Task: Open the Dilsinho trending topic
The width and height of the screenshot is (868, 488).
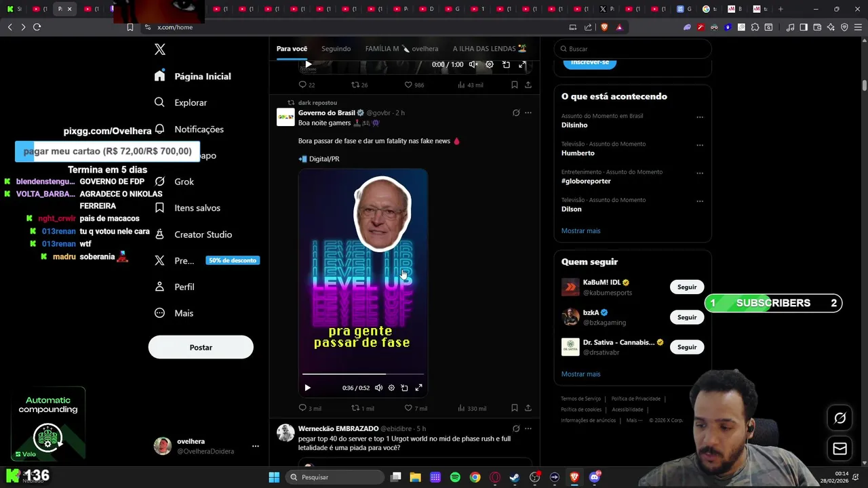Action: pyautogui.click(x=574, y=125)
